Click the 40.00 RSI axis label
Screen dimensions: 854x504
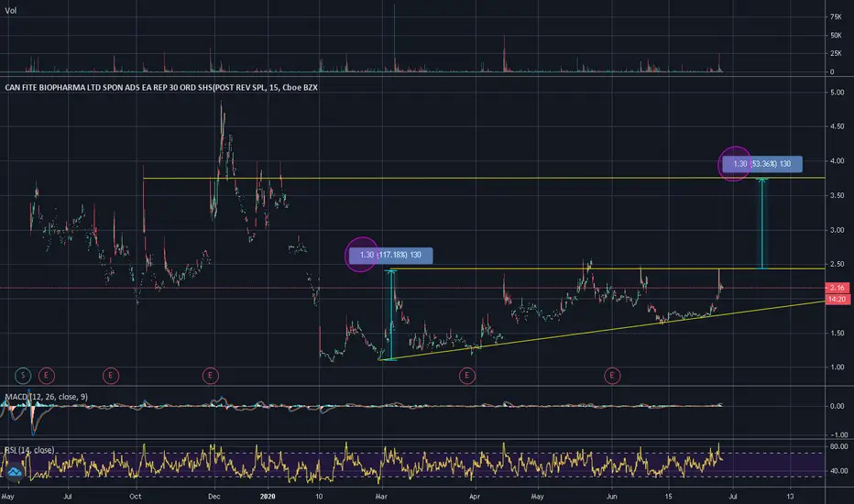point(838,471)
